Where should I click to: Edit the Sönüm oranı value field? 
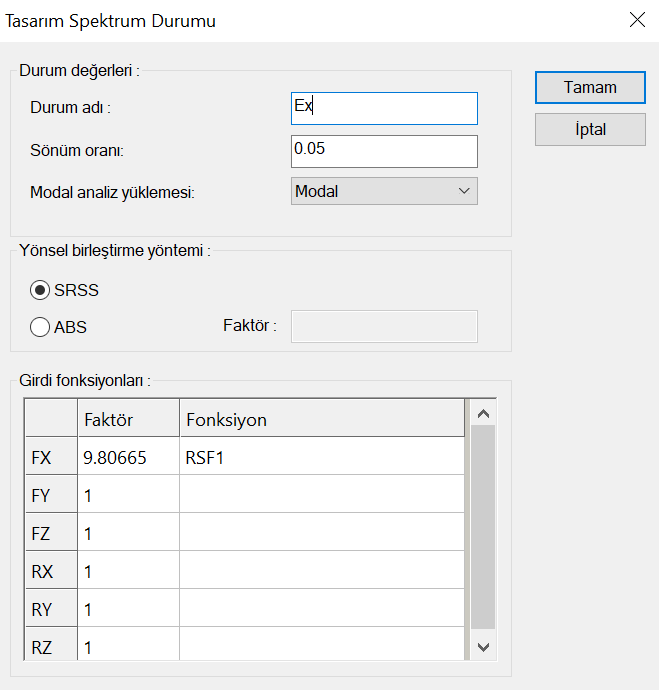(x=384, y=151)
